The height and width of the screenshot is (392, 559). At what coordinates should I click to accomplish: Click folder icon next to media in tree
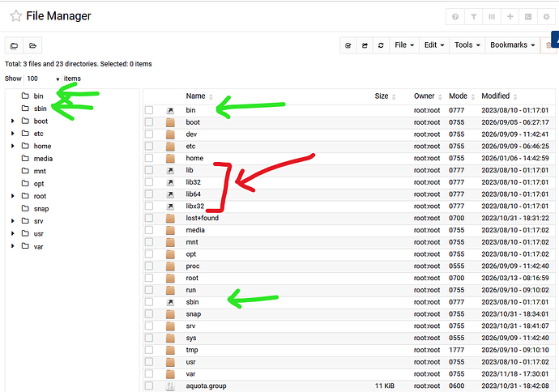tap(25, 158)
